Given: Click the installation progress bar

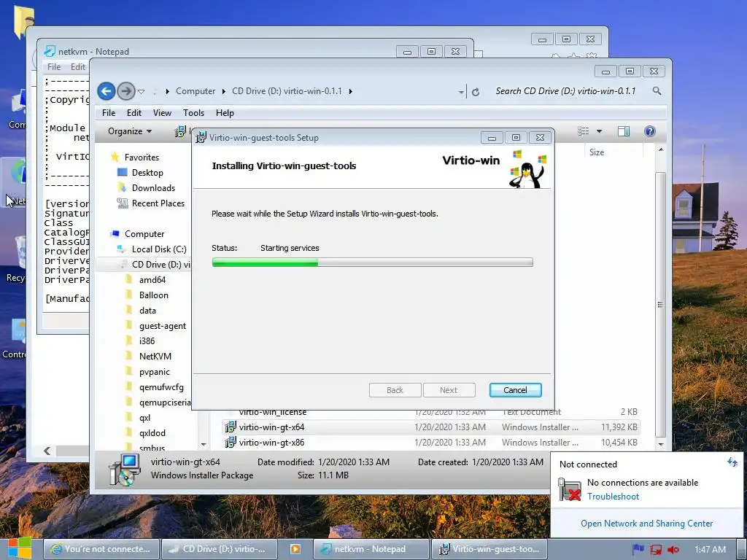Looking at the screenshot, I should [373, 262].
